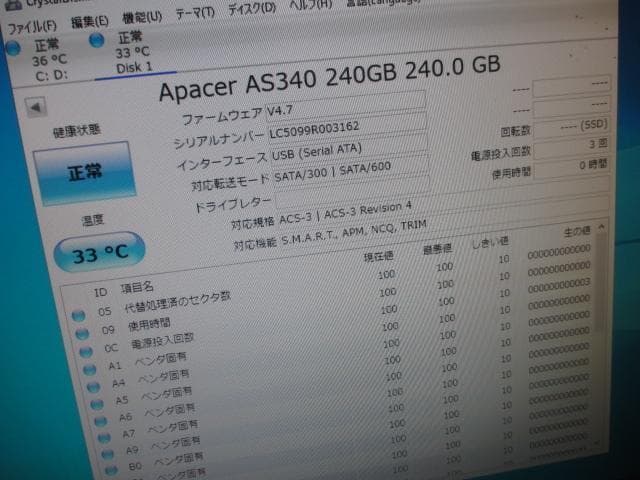Click the status orb of attribute A1
Screen dimensions: 640x480
click(x=89, y=369)
